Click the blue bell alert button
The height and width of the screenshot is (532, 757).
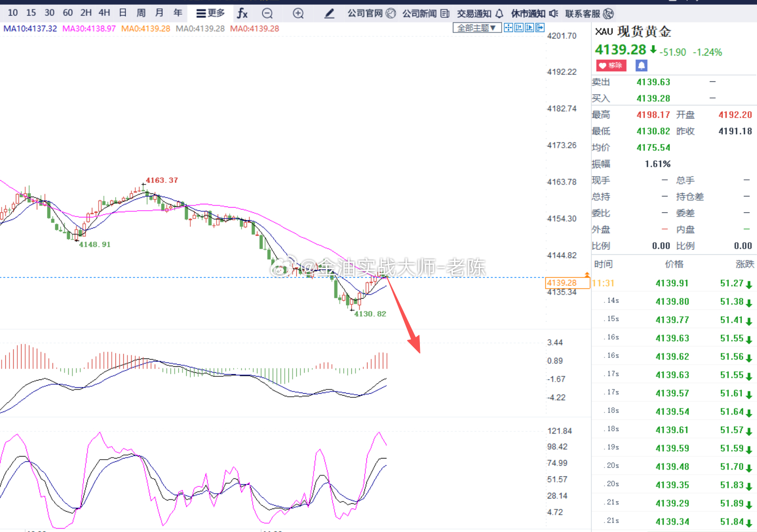pos(641,66)
